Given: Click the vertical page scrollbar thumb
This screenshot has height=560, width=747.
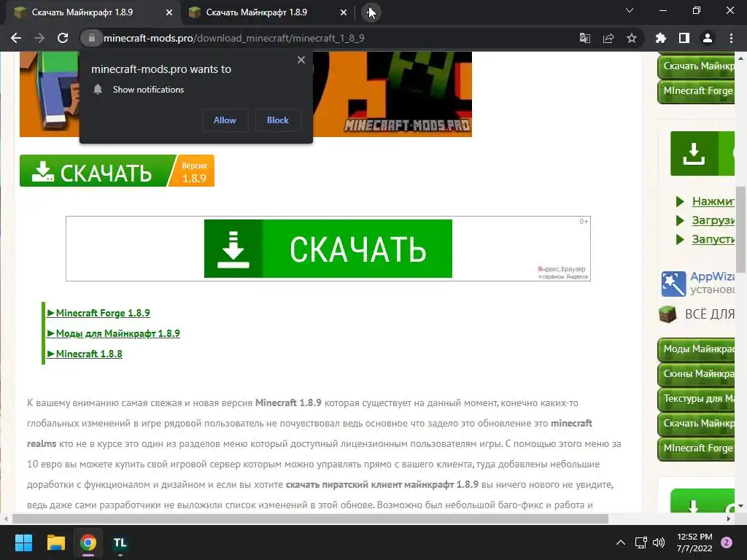Looking at the screenshot, I should pos(741,228).
